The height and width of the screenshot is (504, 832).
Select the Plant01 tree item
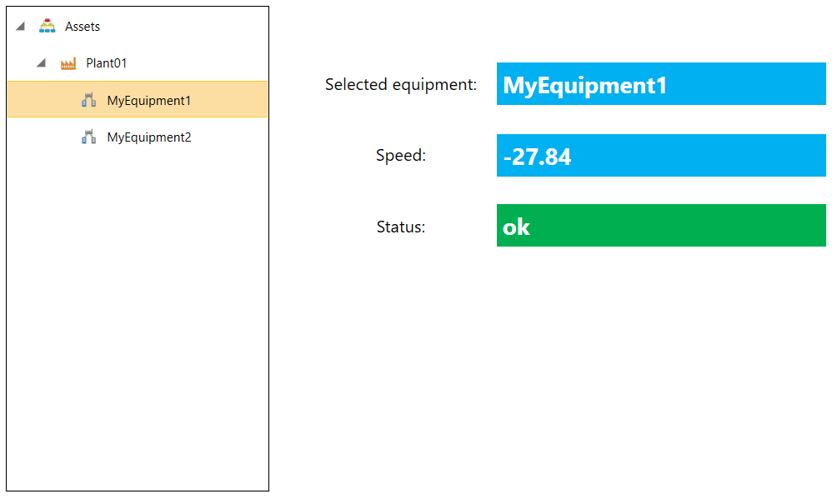106,63
